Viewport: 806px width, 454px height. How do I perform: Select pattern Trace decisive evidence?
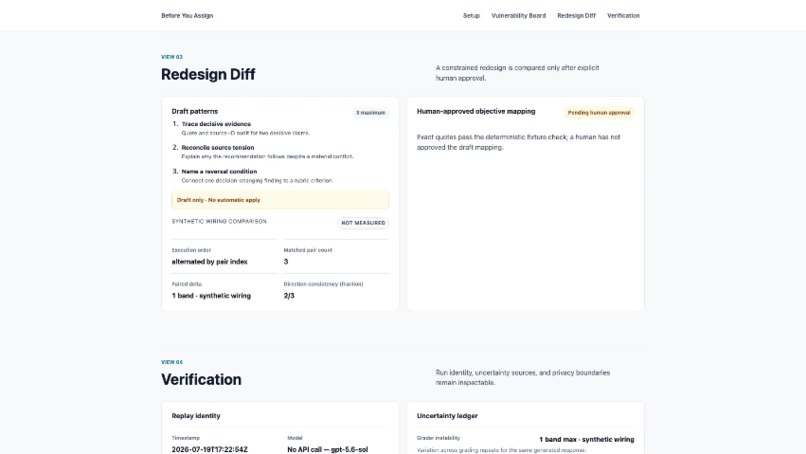pyautogui.click(x=216, y=124)
